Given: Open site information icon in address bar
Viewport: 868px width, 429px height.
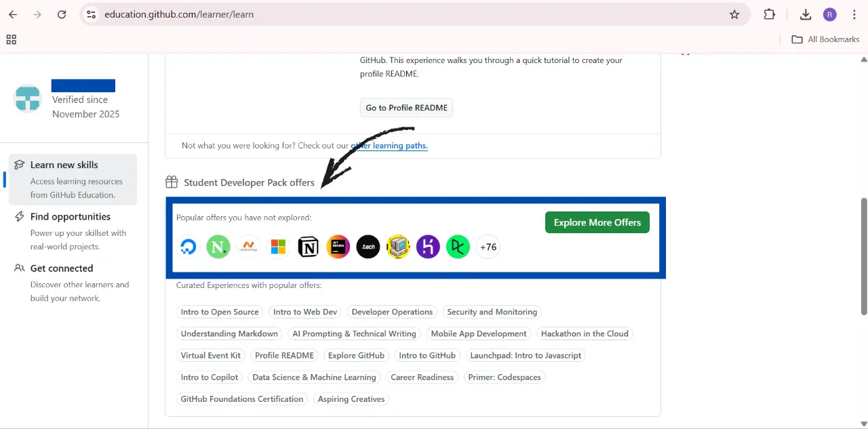Looking at the screenshot, I should pos(92,14).
